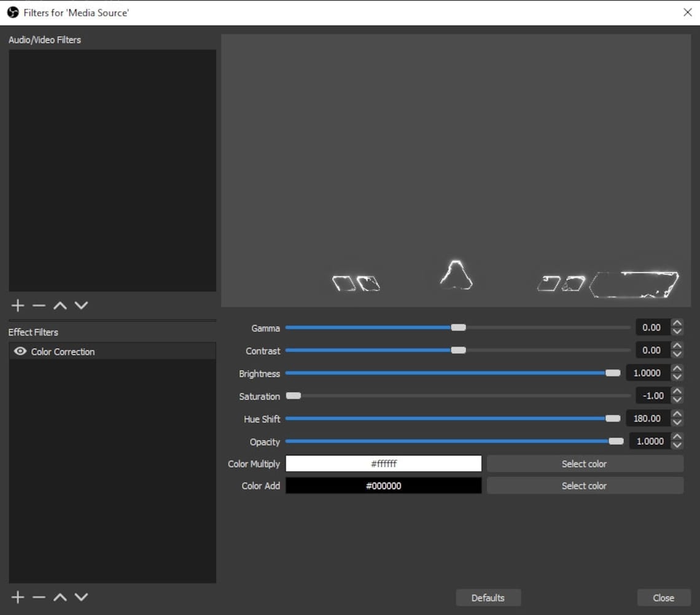This screenshot has width=700, height=615.
Task: Increase Gamma with the up stepper arrow
Action: click(x=677, y=323)
